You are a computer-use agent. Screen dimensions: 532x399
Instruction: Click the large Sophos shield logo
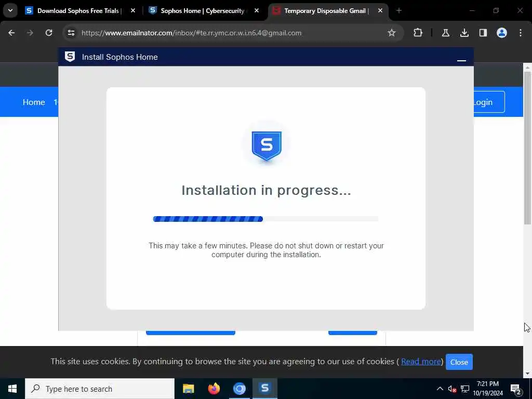[267, 145]
